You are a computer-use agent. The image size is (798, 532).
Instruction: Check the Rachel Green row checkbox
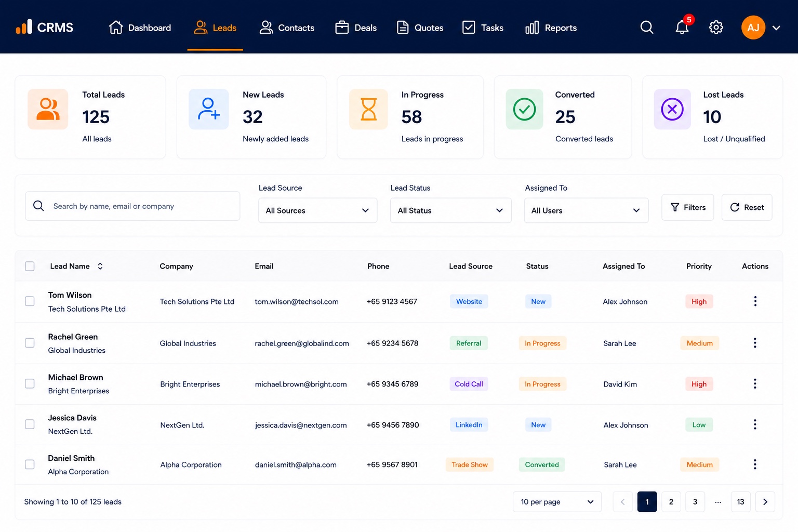pyautogui.click(x=30, y=343)
